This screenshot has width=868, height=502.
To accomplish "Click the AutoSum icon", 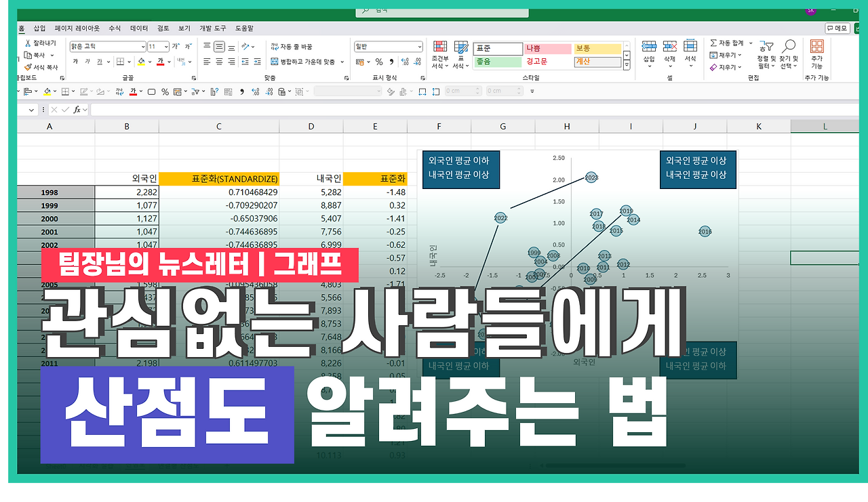I will tap(713, 43).
